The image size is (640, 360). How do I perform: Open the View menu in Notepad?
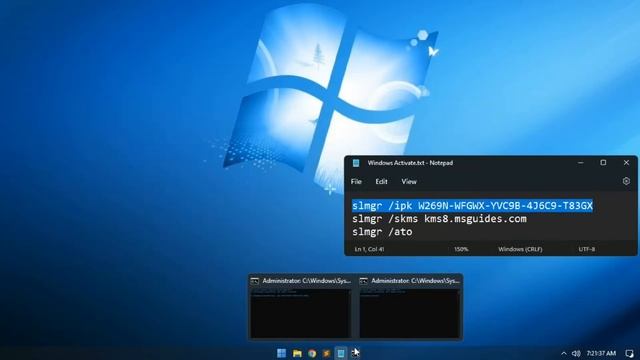pos(409,182)
